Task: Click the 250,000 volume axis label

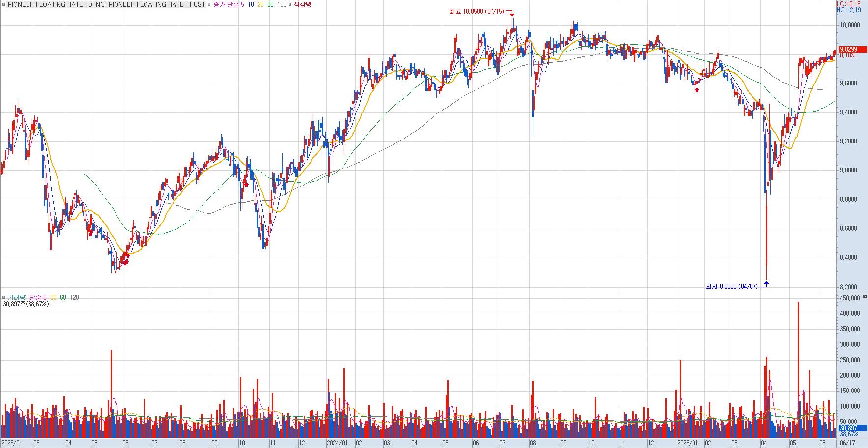Action: click(849, 360)
